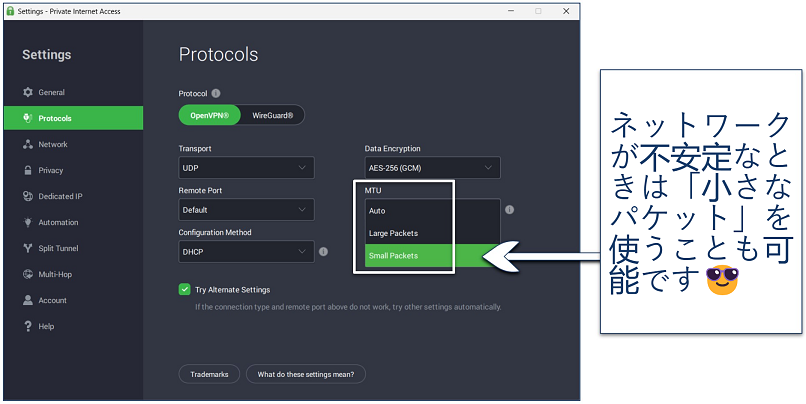Open the Help page
Viewport: 806px width, 404px height.
point(73,326)
